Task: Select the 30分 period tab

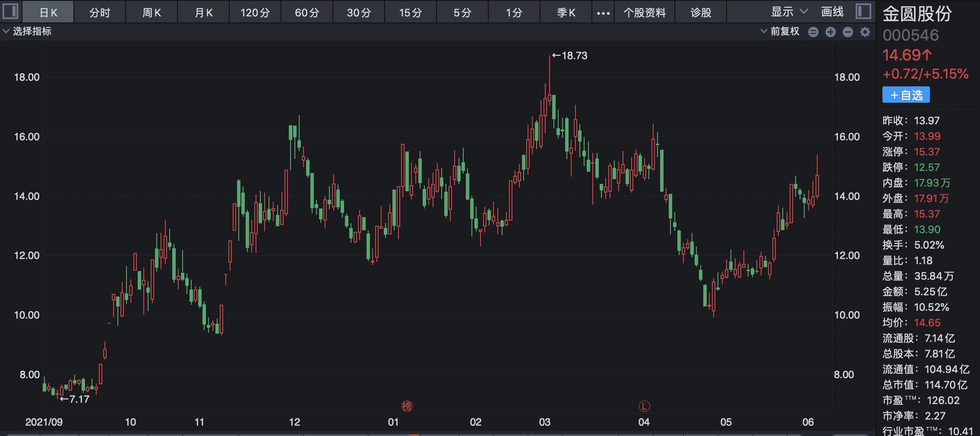Action: pyautogui.click(x=359, y=13)
